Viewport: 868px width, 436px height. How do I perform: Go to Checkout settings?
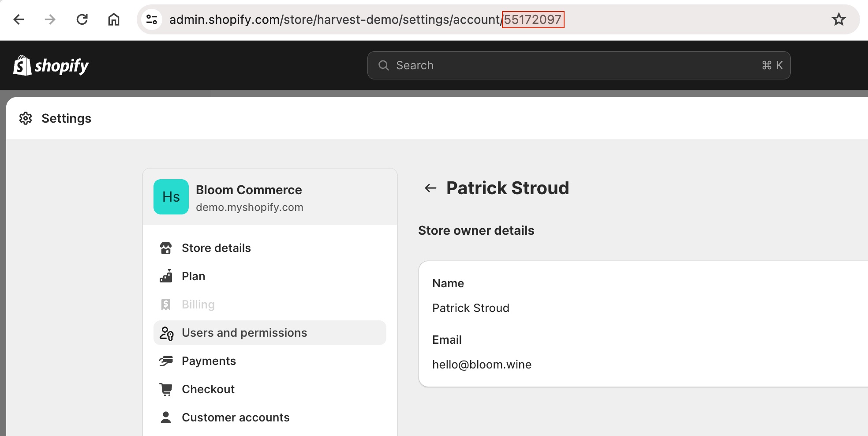208,389
